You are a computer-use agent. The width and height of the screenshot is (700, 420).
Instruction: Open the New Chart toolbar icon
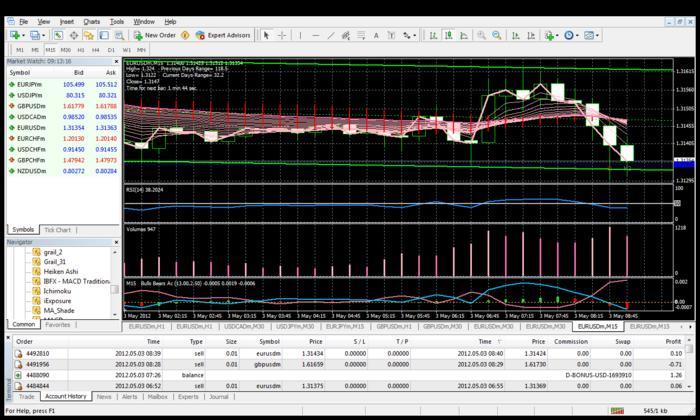click(x=14, y=35)
